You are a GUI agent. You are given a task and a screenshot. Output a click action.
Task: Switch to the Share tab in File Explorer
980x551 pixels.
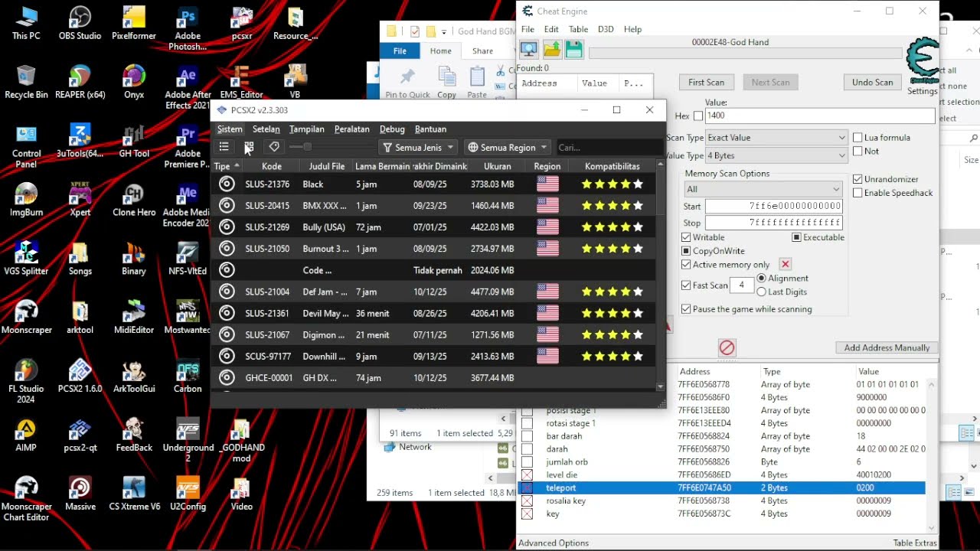click(482, 51)
